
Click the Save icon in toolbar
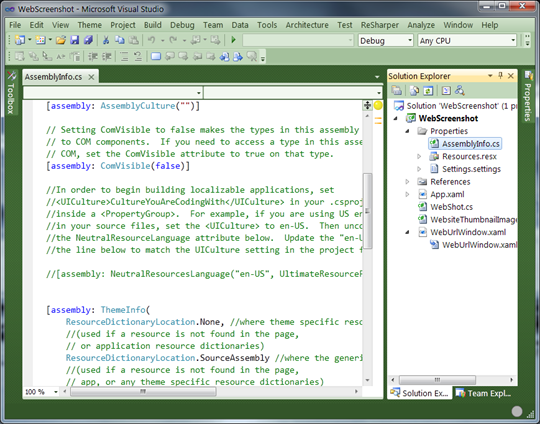(x=74, y=40)
